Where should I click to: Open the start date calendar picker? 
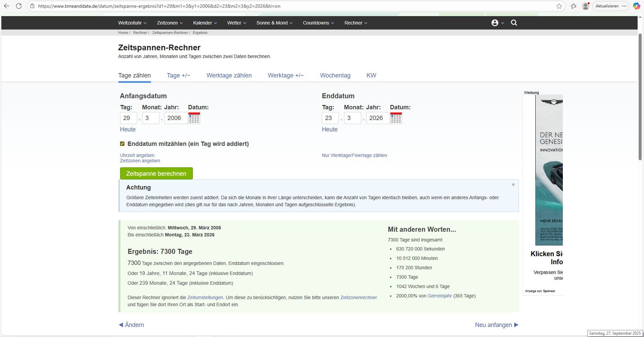coord(194,118)
